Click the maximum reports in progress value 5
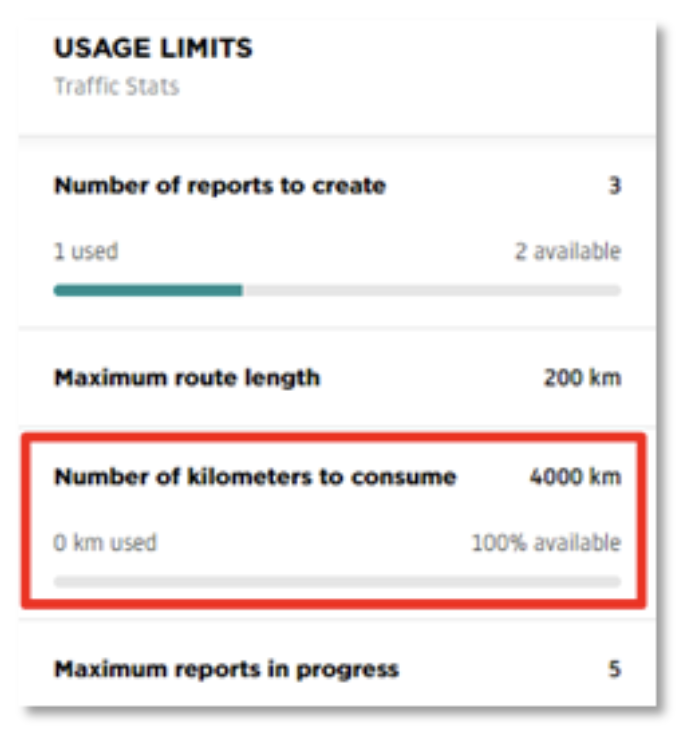This screenshot has height=738, width=678. pyautogui.click(x=615, y=669)
